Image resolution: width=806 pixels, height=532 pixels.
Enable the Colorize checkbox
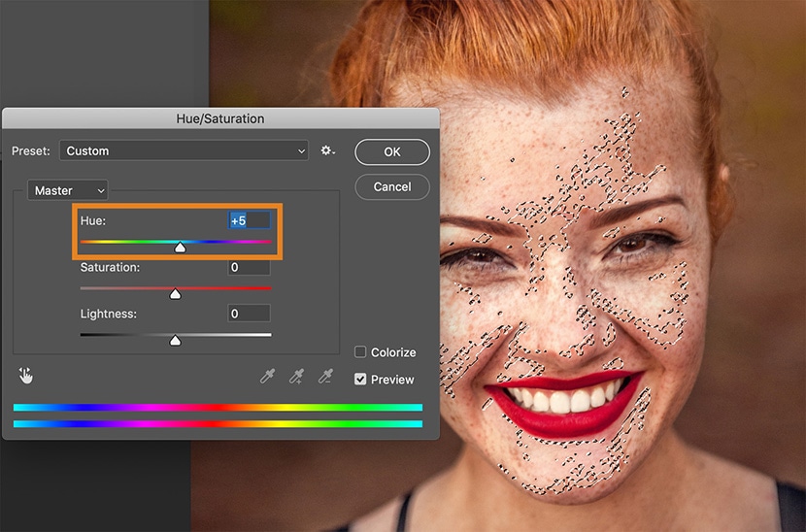pyautogui.click(x=360, y=352)
